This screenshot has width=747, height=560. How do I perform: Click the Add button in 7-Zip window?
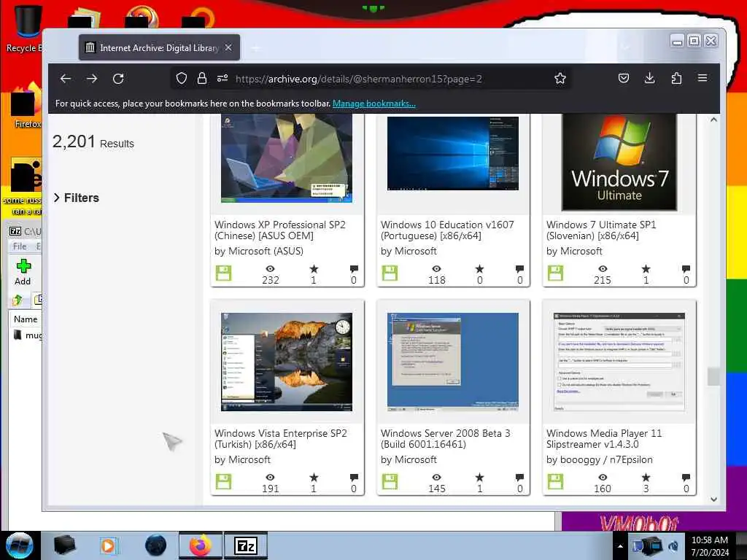[23, 273]
